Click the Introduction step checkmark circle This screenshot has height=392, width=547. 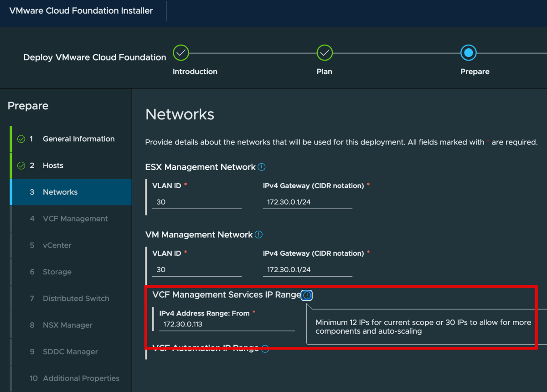click(181, 53)
